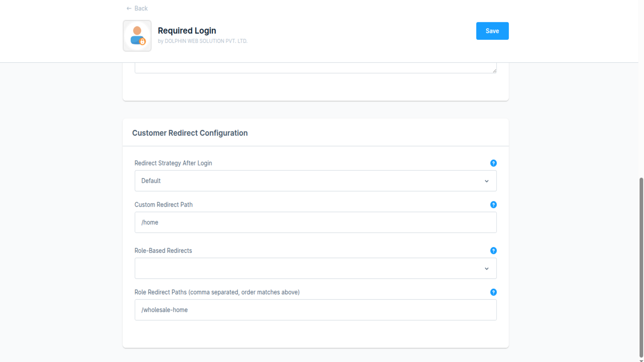Click the DOLPHIN WEB SOLUTION vendor text
This screenshot has width=644, height=362.
click(x=203, y=41)
